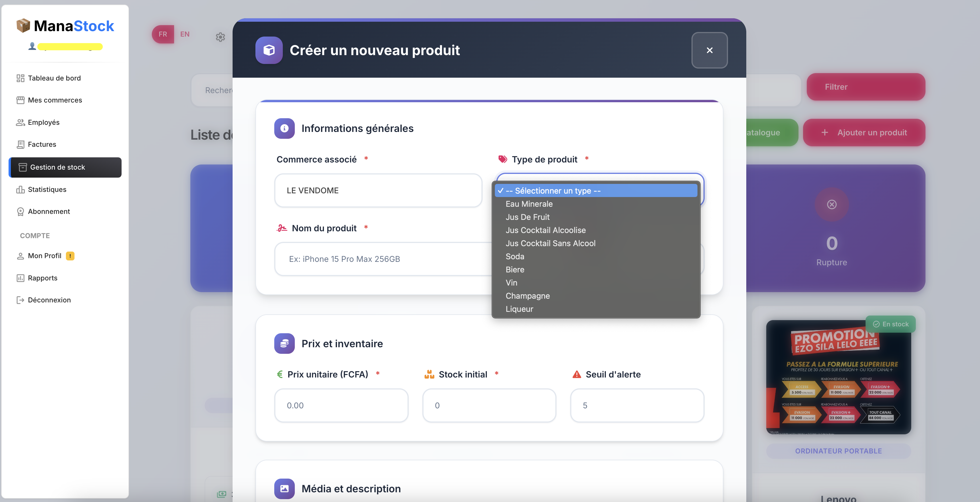Screen dimensions: 980x502
Task: Click the Ajouter un produit button
Action: tap(864, 132)
